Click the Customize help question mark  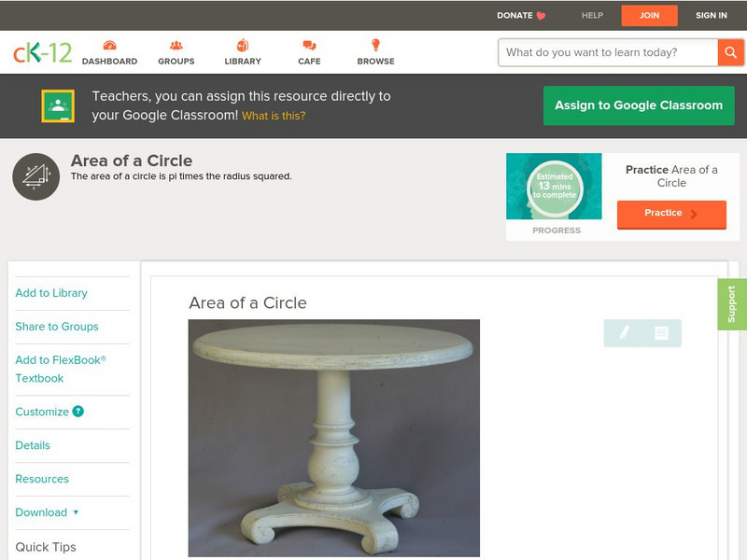click(x=78, y=412)
